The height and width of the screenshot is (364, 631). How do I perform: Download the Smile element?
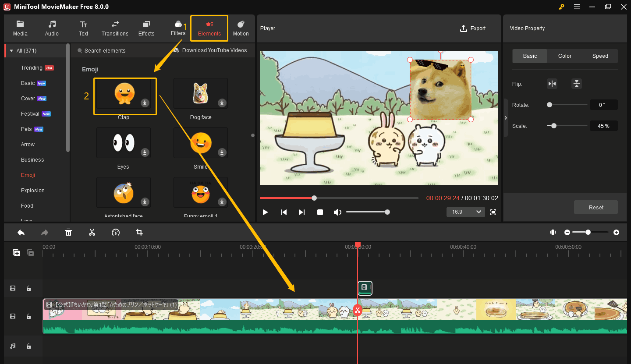tap(222, 152)
